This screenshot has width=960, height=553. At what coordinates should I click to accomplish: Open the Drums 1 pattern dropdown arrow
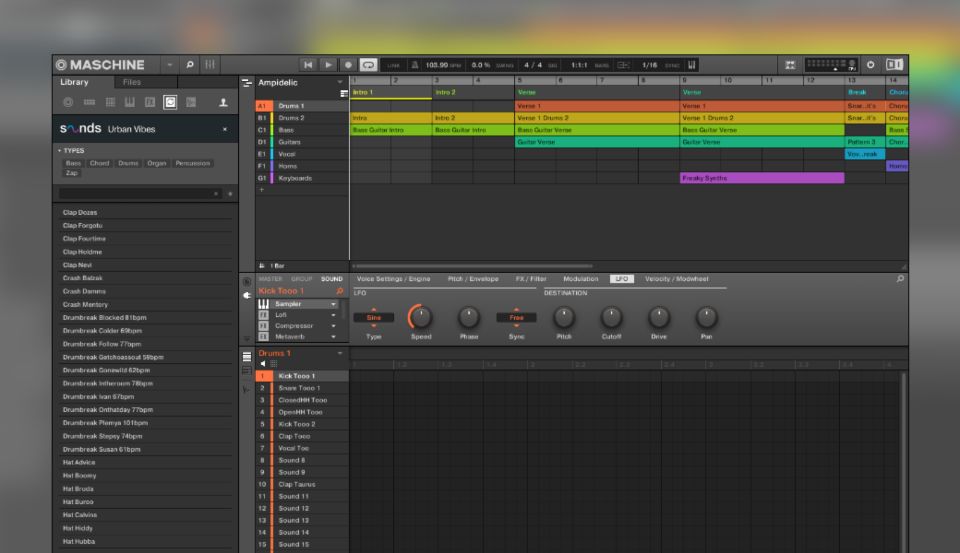point(340,353)
